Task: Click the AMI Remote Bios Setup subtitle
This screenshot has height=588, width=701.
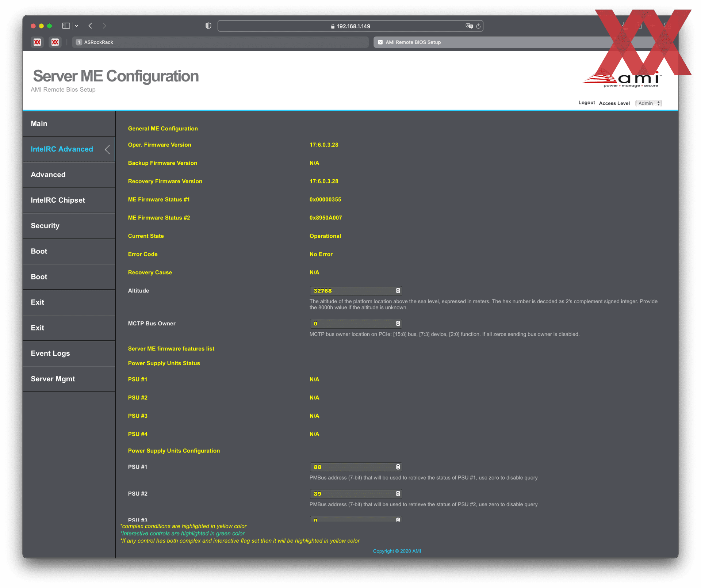Action: pyautogui.click(x=63, y=90)
